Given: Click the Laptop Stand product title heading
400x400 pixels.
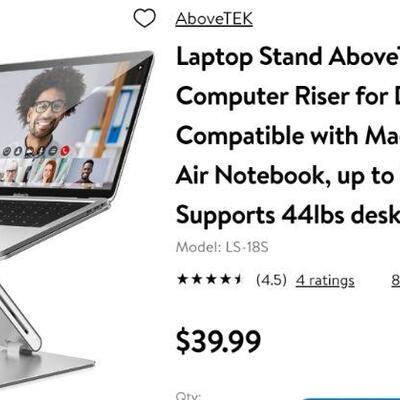Looking at the screenshot, I should pos(288,136).
